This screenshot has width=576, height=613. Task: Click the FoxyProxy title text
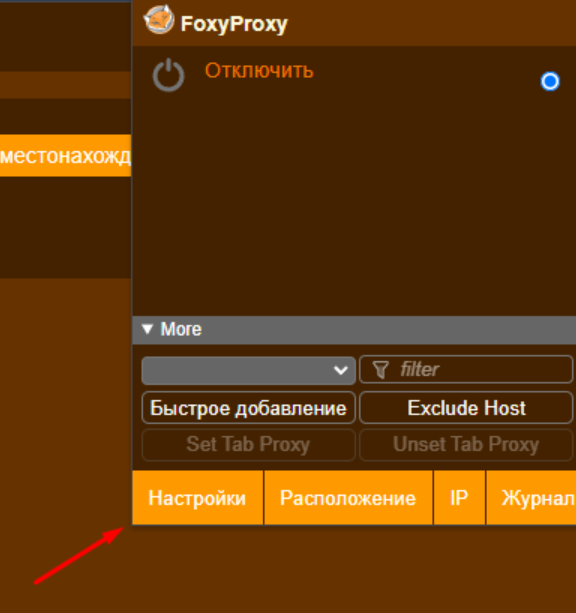click(x=234, y=24)
